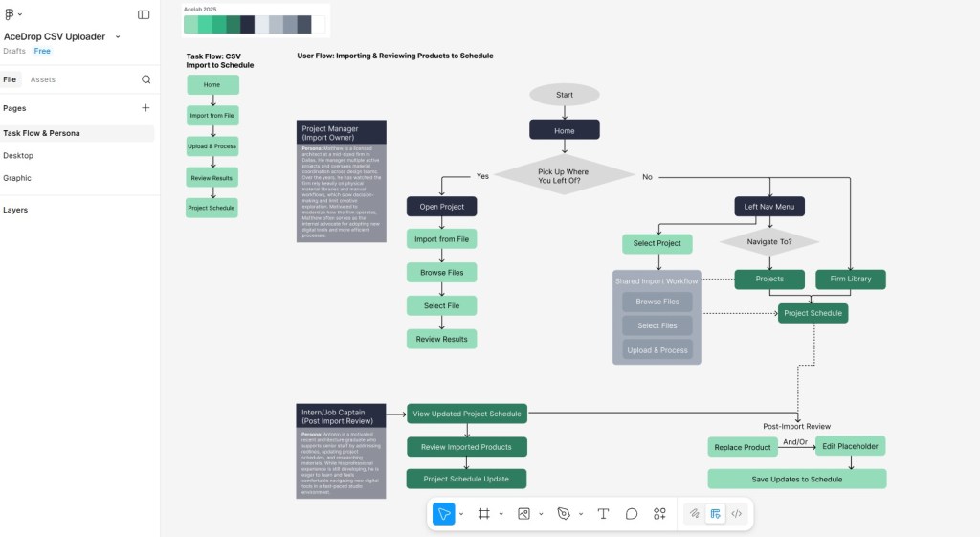The image size is (980, 537).
Task: Select the Comment tool
Action: pyautogui.click(x=632, y=514)
